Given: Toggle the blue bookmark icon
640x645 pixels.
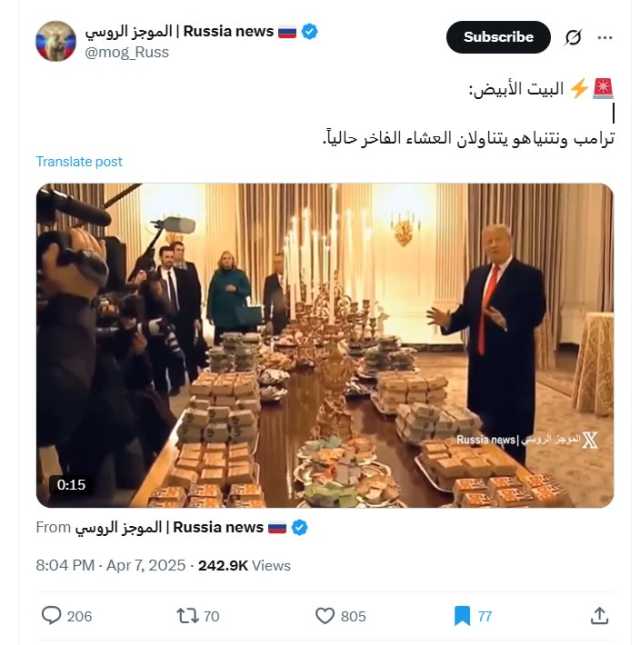Looking at the screenshot, I should 462,616.
